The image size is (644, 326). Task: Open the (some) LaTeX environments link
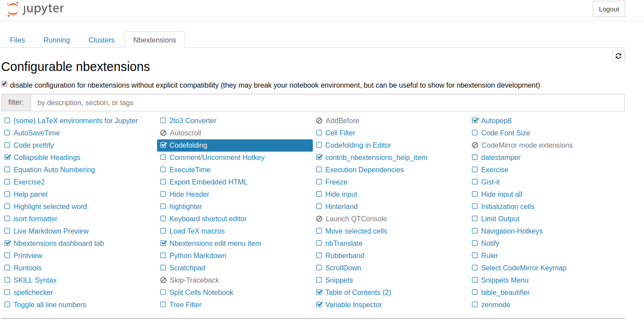(x=76, y=120)
